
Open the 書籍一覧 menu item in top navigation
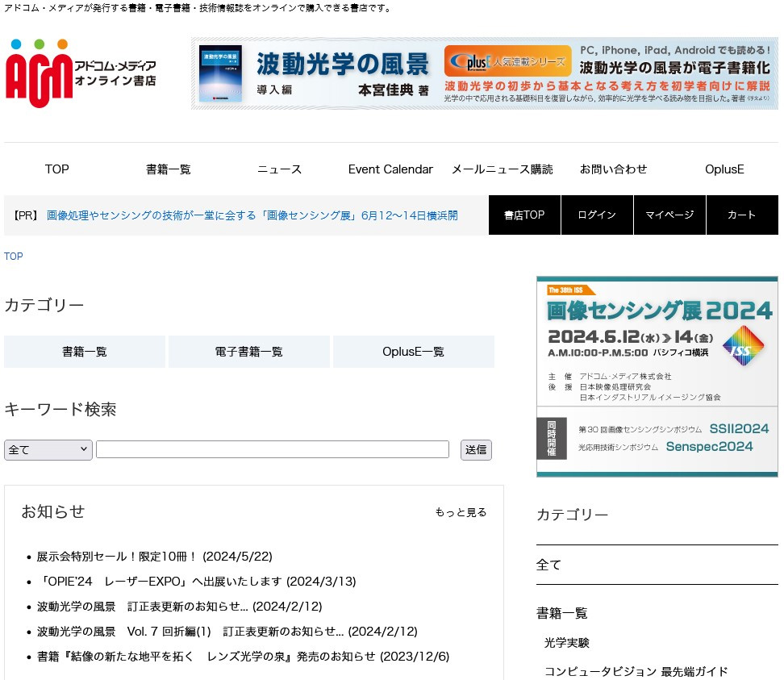tap(168, 169)
